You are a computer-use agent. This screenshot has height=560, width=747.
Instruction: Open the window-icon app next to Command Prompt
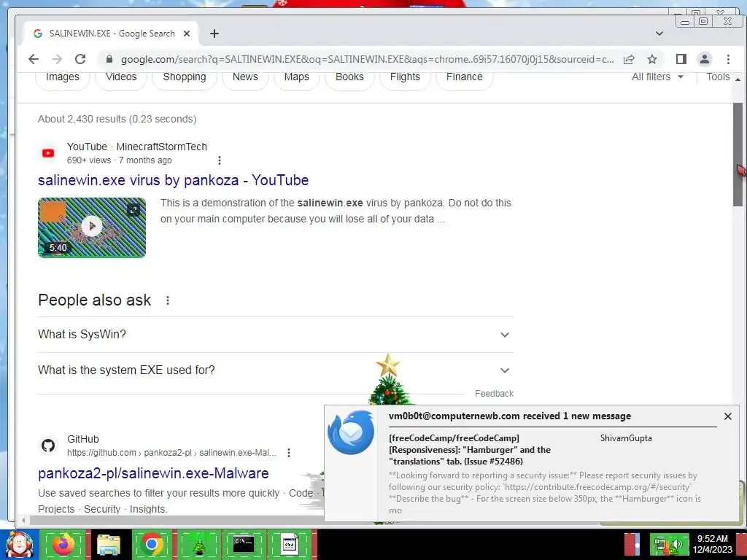tap(289, 544)
